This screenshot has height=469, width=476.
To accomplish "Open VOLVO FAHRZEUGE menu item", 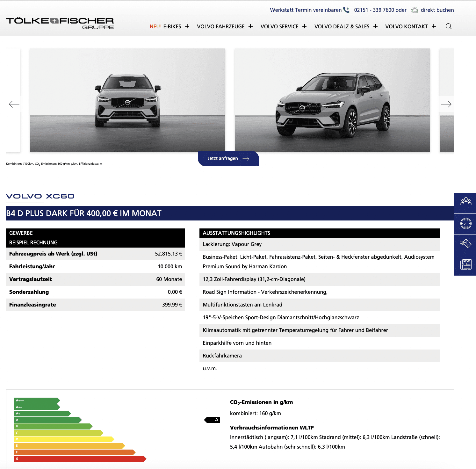I will click(x=221, y=26).
